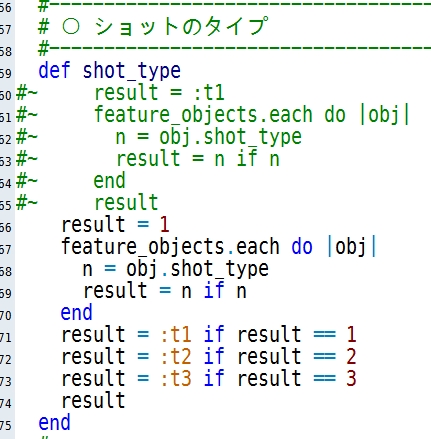Click the "result = 1" line
This screenshot has height=439, width=431.
[115, 225]
